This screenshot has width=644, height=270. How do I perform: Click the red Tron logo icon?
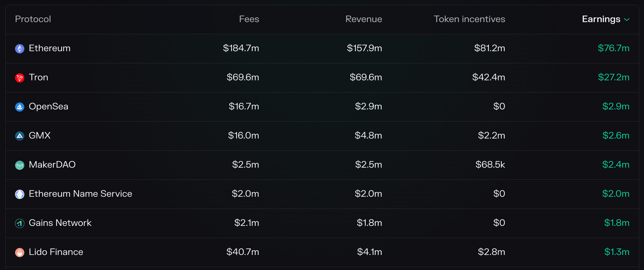click(20, 78)
